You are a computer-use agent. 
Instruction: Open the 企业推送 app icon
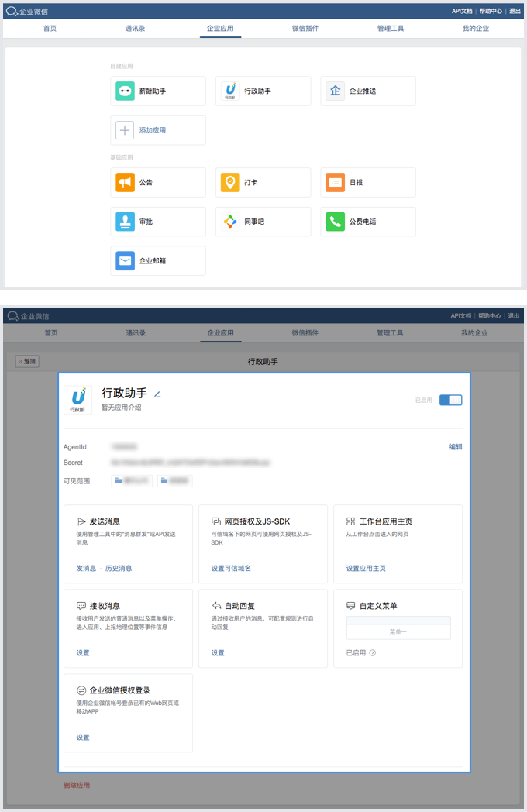point(336,91)
